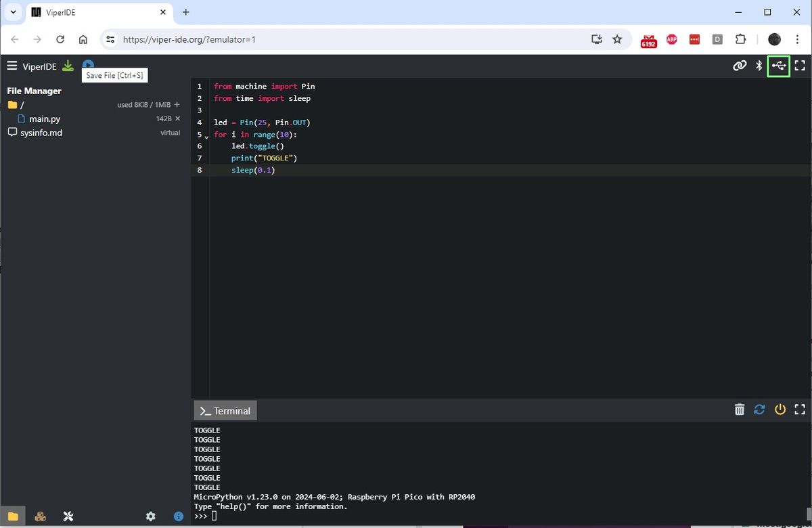Save file using the cloud save icon
Viewport: 812px width, 528px height.
pos(87,64)
